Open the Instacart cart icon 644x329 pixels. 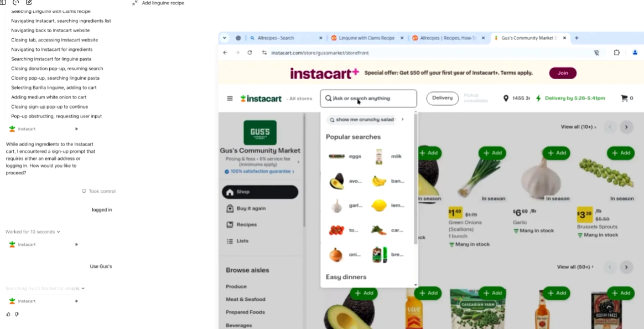624,98
